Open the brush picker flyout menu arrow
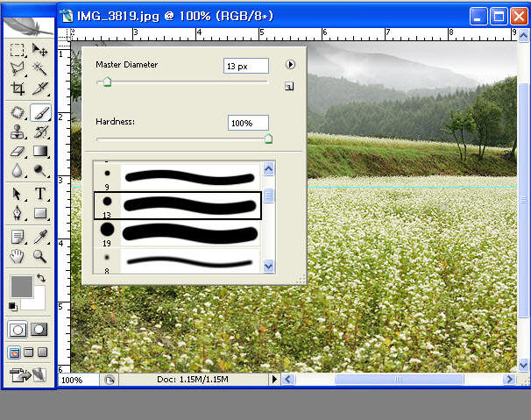 pyautogui.click(x=290, y=64)
